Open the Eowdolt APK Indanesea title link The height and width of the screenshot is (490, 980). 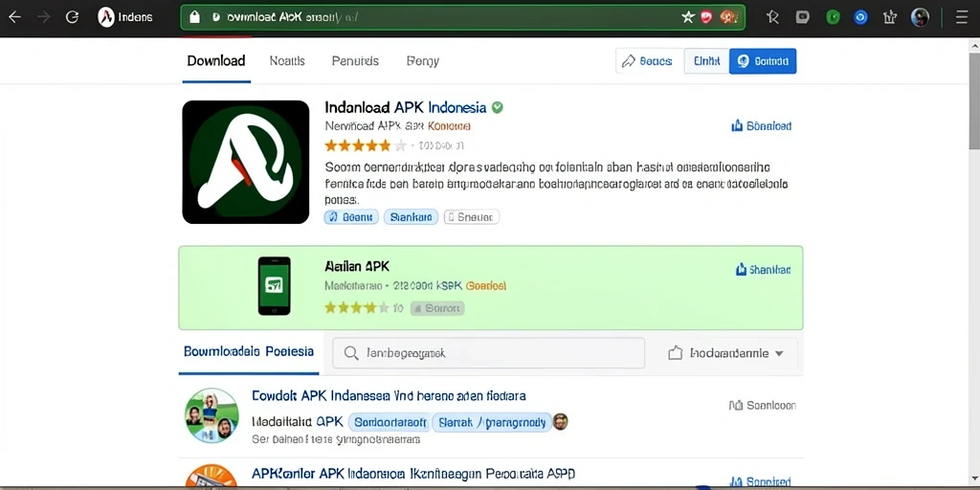pos(389,395)
